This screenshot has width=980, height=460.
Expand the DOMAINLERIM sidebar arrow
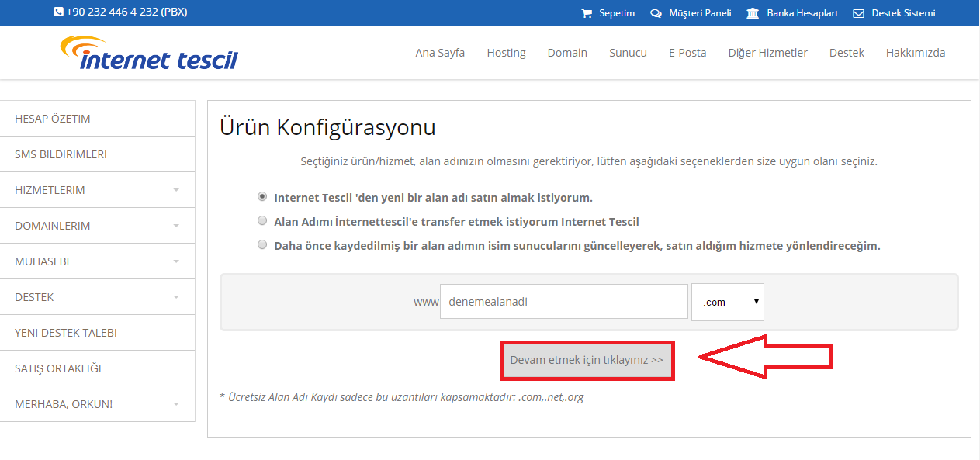tap(176, 226)
